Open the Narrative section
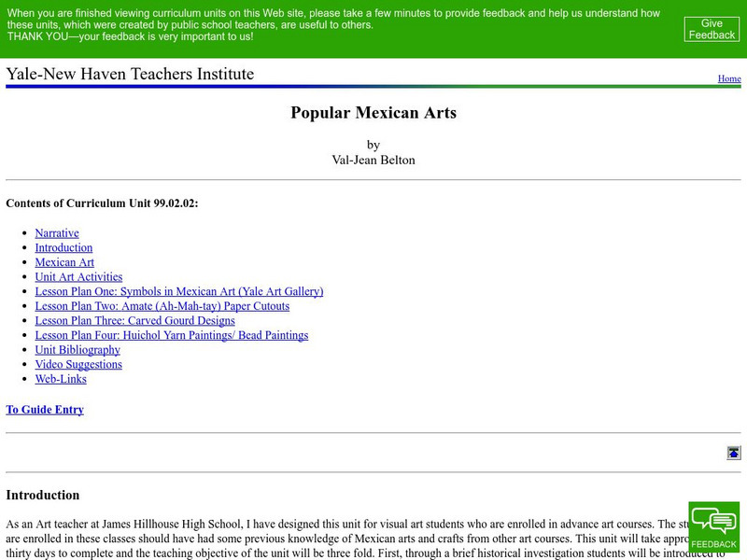Screen dimensions: 747x560 [x=56, y=232]
